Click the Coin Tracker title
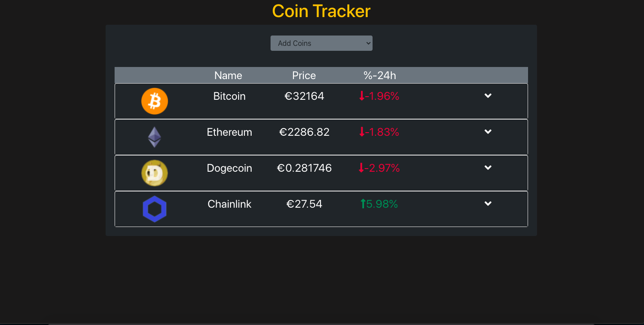 (321, 11)
